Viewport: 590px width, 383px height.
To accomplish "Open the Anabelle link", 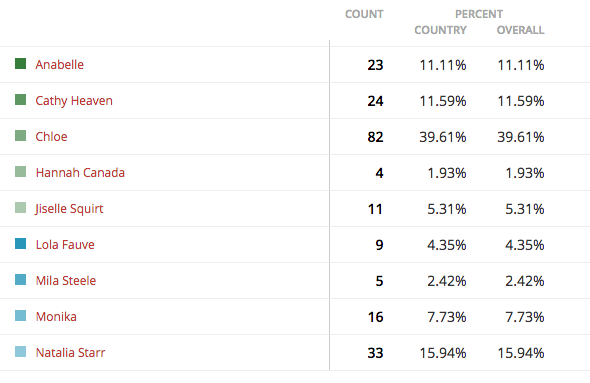I will pyautogui.click(x=59, y=65).
